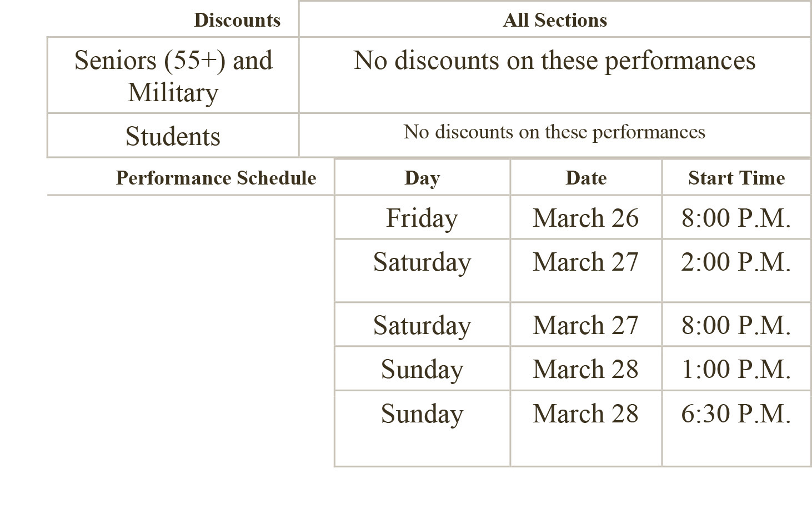Select the Saturday 8:00 P.M. time cell

(x=736, y=325)
